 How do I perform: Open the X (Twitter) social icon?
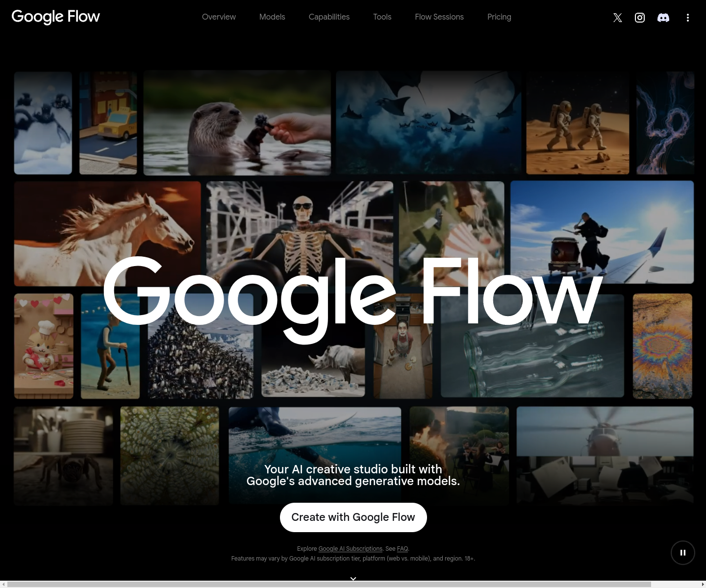[x=618, y=18]
